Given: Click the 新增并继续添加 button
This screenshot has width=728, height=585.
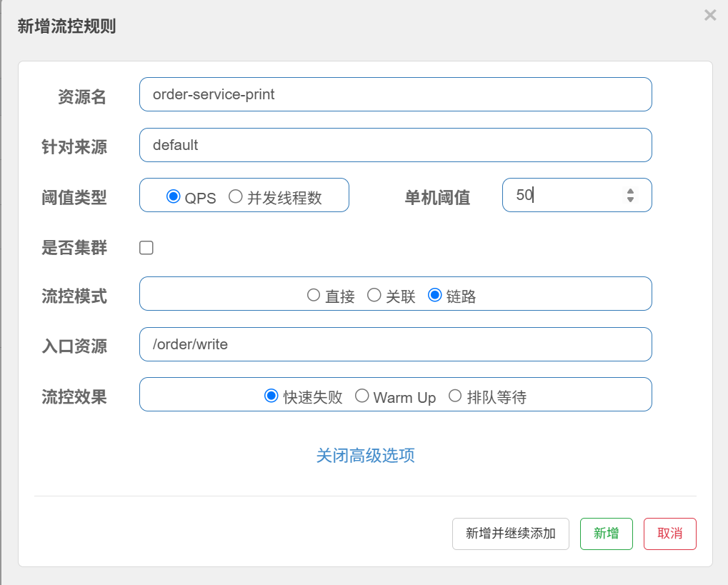Looking at the screenshot, I should (x=511, y=534).
